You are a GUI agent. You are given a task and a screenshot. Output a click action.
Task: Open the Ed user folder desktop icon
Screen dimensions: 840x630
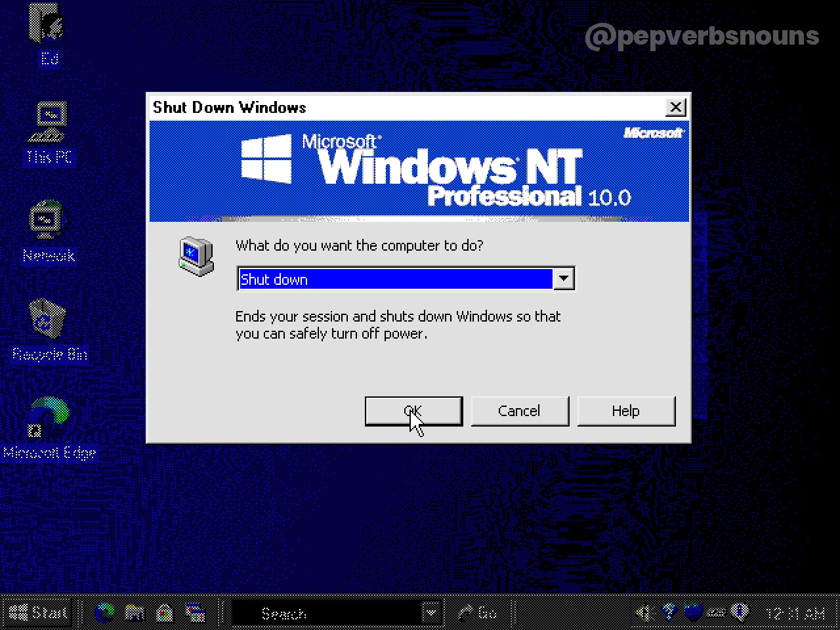[x=48, y=35]
